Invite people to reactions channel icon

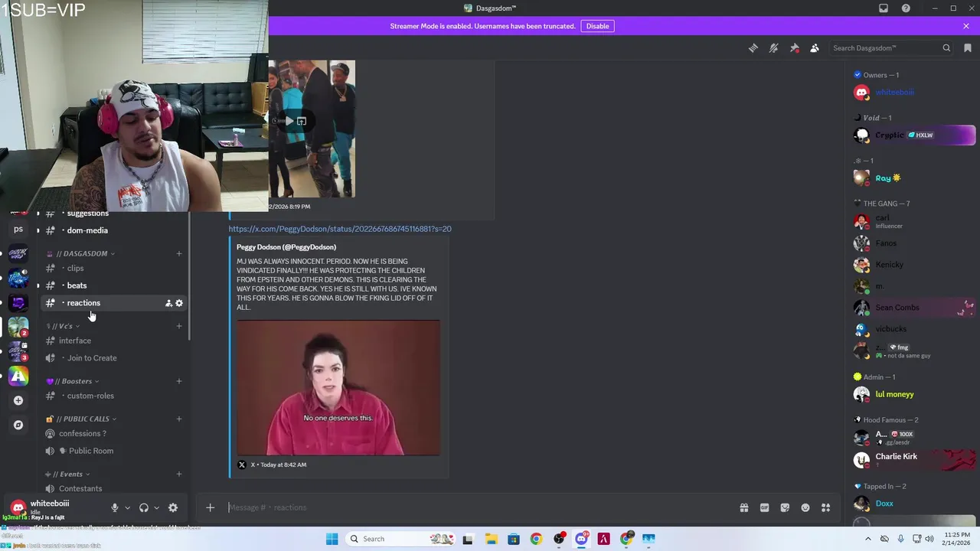point(168,303)
